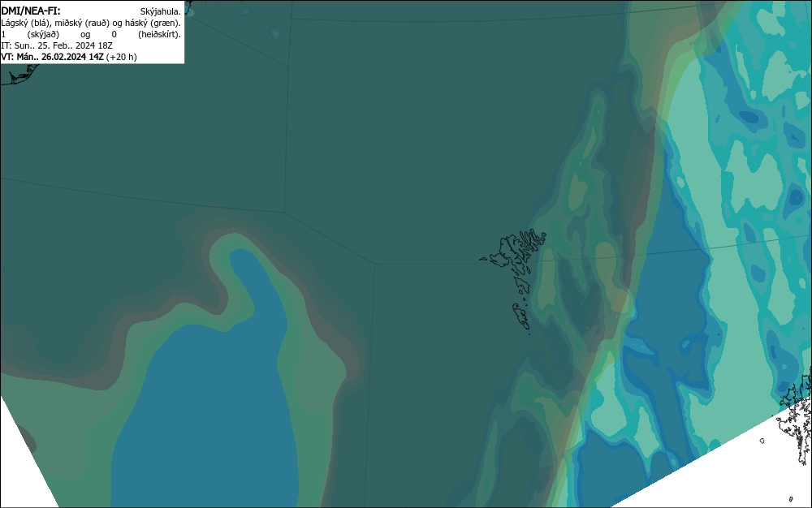Click the IT: Sun.. 25. Feb.. 2024 18Z line

[57, 45]
